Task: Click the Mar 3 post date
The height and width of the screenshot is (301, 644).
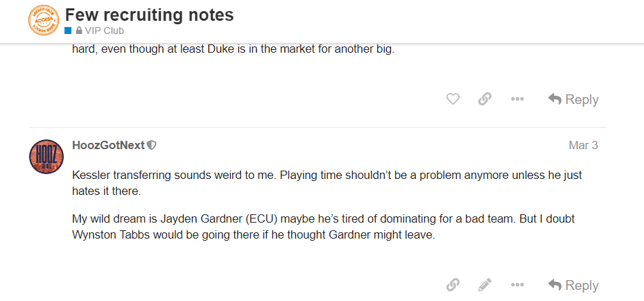Action: pos(583,145)
